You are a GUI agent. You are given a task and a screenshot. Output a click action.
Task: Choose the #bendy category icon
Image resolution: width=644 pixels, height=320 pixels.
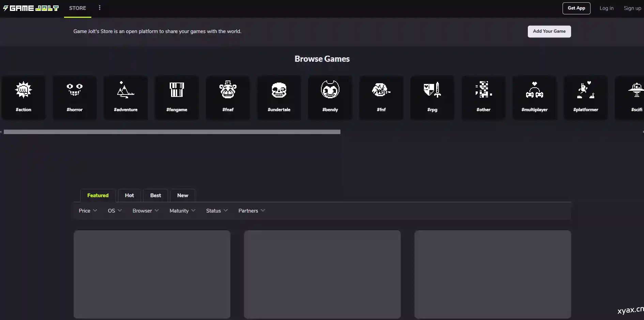pyautogui.click(x=330, y=97)
